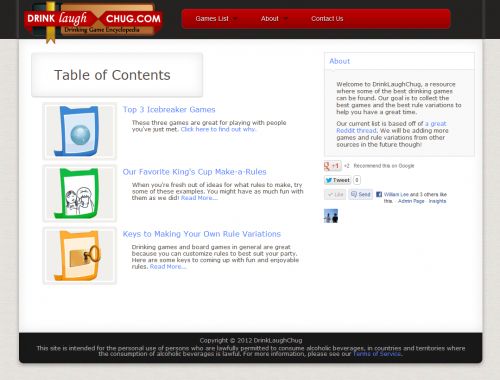Open the Contact Us menu item

pyautogui.click(x=327, y=19)
